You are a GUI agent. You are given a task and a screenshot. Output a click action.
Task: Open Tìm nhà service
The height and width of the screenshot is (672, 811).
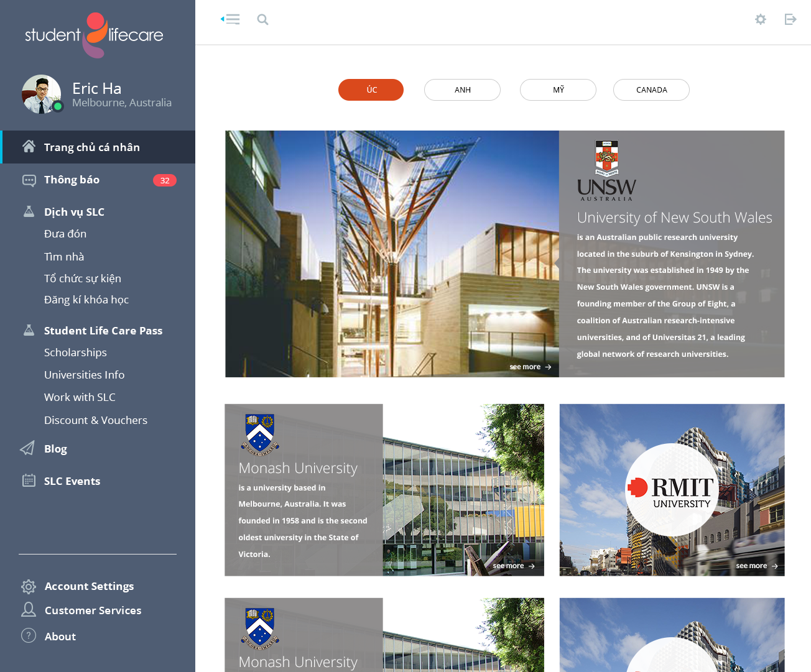pos(64,257)
